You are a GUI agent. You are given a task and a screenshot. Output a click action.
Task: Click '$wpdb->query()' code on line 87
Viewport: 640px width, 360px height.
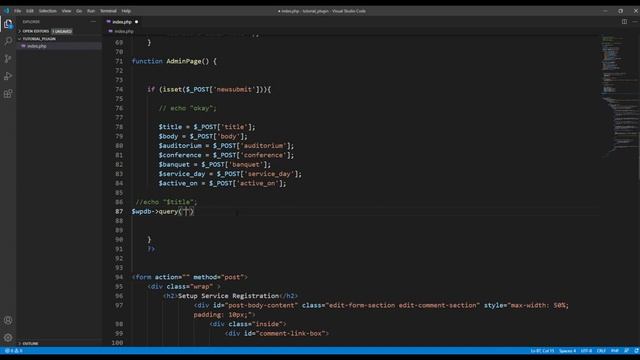(x=163, y=211)
